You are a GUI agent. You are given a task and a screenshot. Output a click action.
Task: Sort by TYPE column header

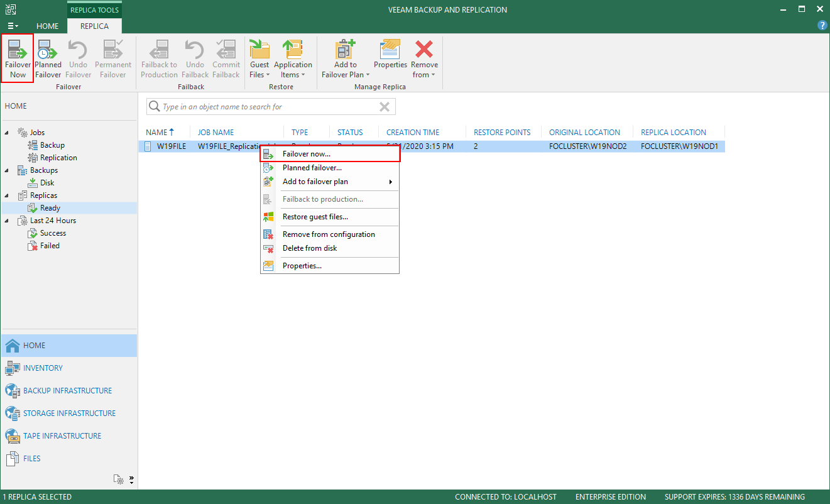coord(300,132)
